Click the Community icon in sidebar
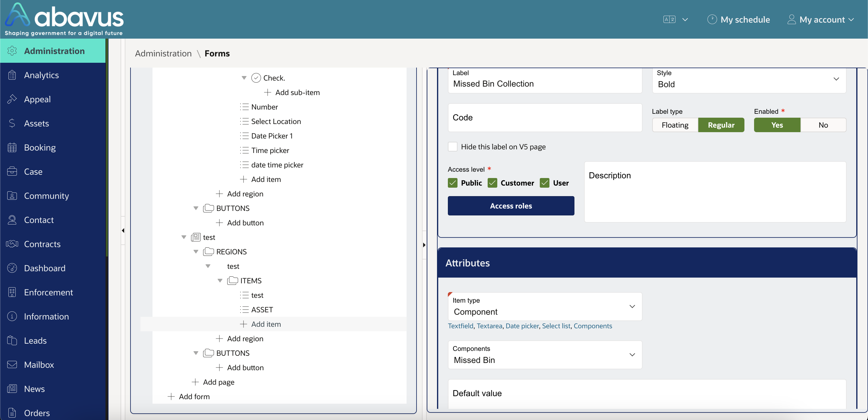Viewport: 868px width, 420px height. pyautogui.click(x=12, y=196)
